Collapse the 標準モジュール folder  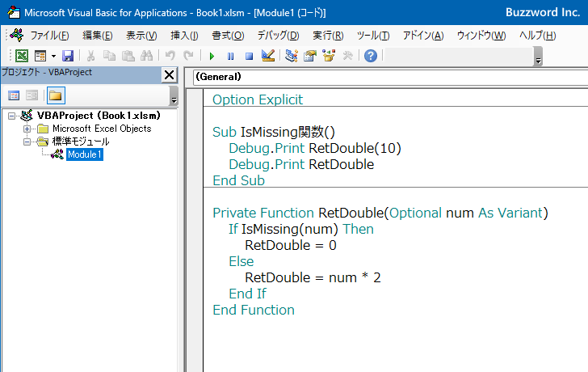[x=27, y=142]
